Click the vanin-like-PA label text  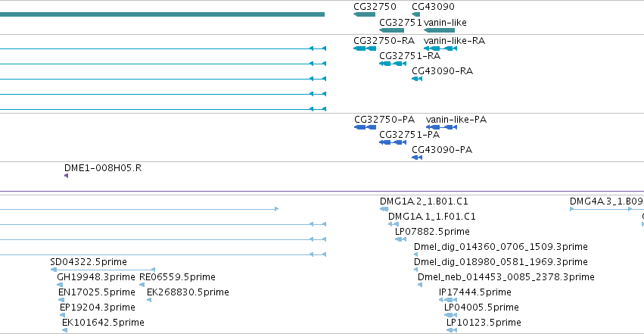tap(456, 120)
